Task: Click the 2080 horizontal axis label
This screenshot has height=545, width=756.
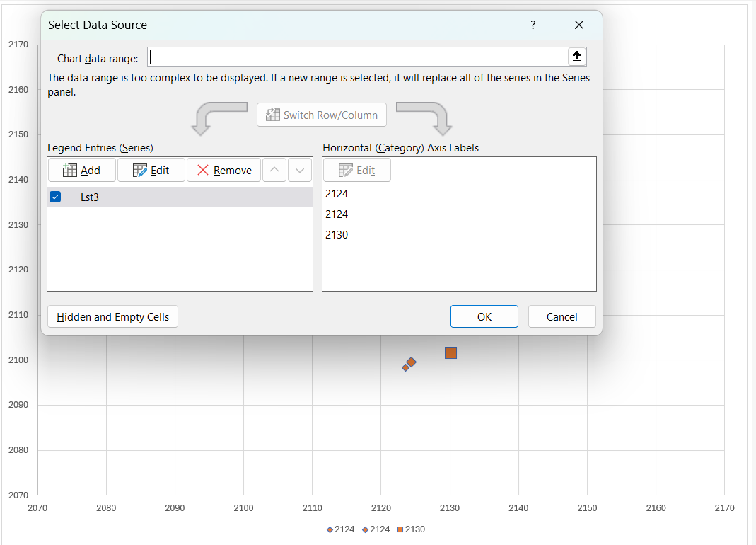Action: point(106,508)
